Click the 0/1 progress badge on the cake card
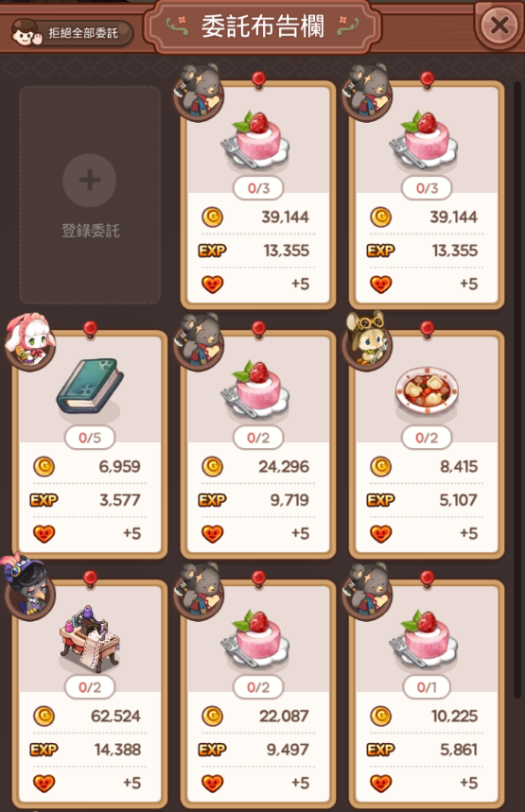The width and height of the screenshot is (525, 812). point(427,687)
